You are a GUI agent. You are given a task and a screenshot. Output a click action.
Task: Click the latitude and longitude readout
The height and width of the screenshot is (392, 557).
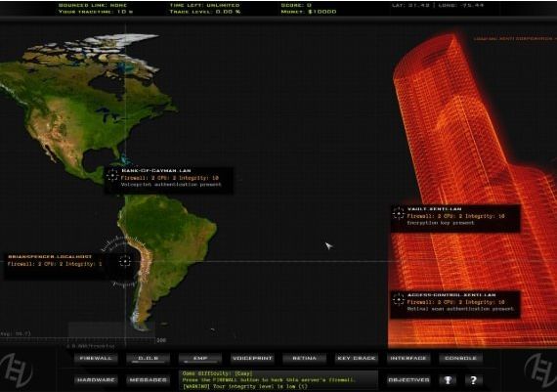point(438,5)
